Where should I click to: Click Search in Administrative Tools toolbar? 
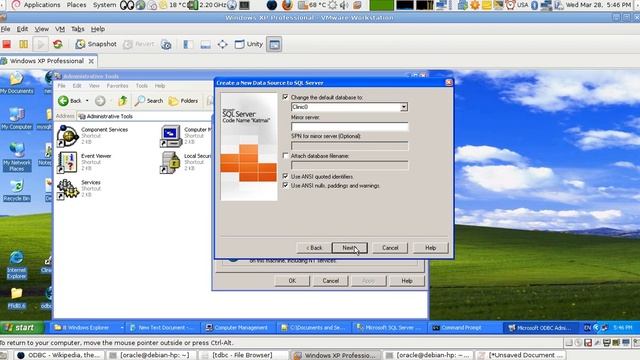[149, 100]
